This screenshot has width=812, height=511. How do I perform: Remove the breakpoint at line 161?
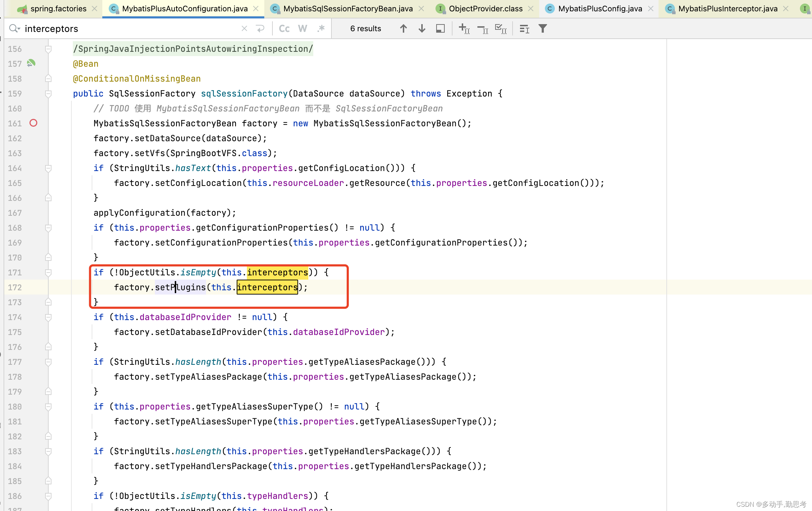coord(33,123)
